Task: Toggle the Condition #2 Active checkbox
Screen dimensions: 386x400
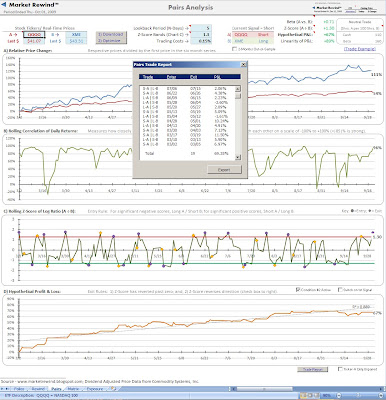Action: click(298, 290)
